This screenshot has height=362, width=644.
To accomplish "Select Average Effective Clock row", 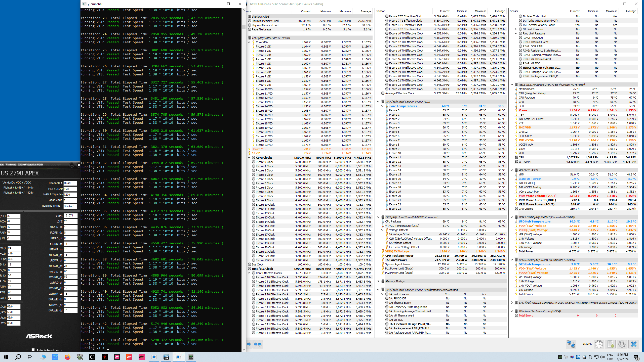I will 444,93.
